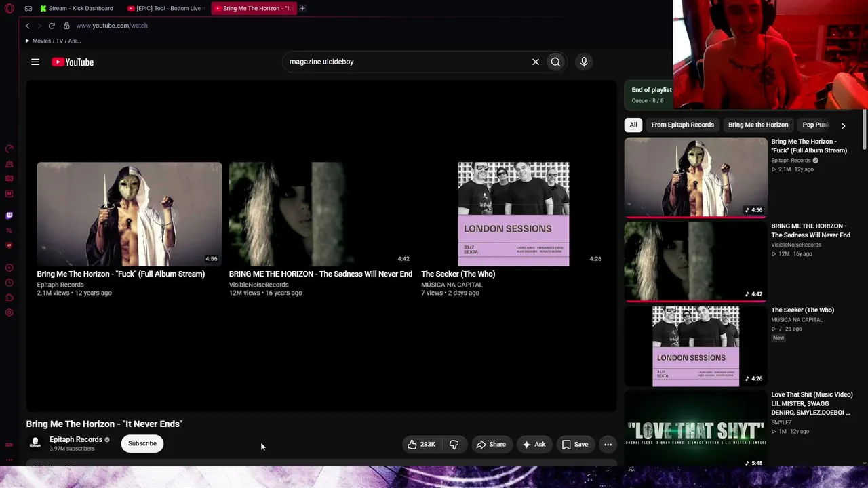Open endscreen title "The Seeker (The Who)"

tap(458, 274)
